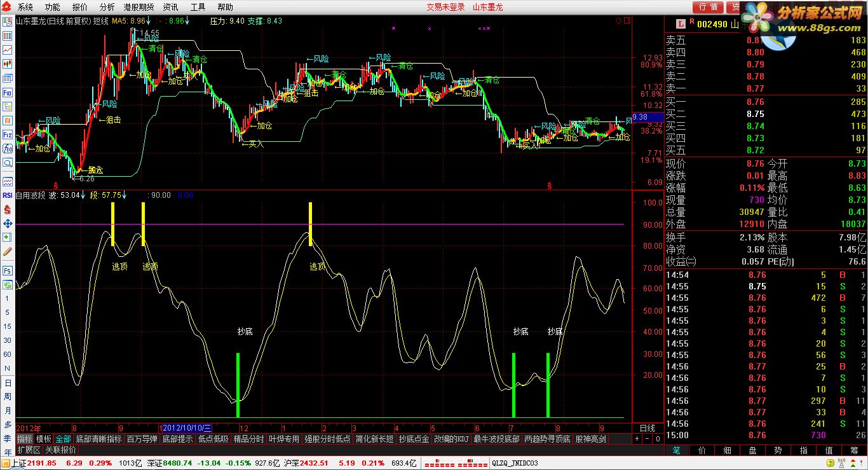Screen dimensions: 868x470
Task: Click the green refresh icon in sidebar
Action: [x=8, y=284]
